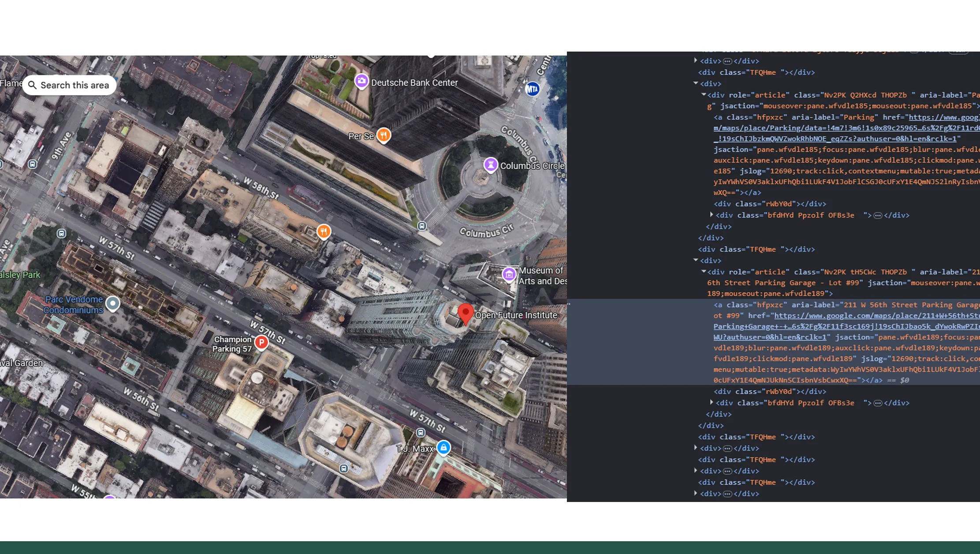The width and height of the screenshot is (980, 554).
Task: Click the Deutsche Bank Center attraction icon
Action: pos(361,81)
